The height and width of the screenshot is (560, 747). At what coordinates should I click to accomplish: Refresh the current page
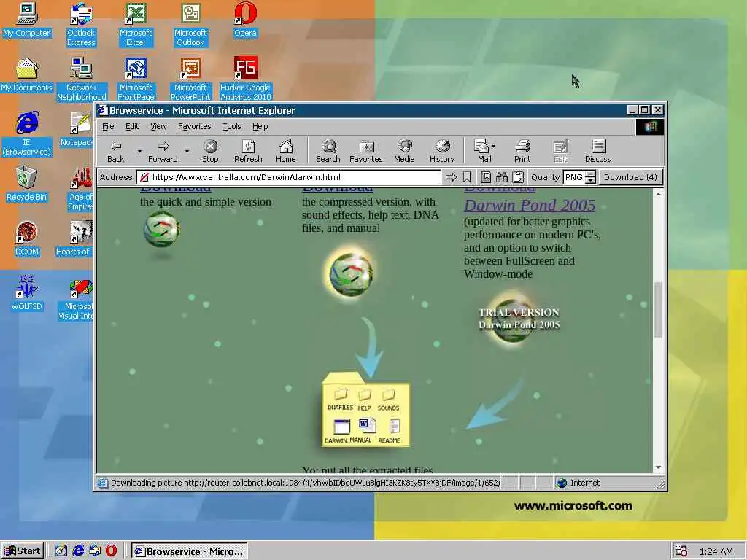coord(248,152)
